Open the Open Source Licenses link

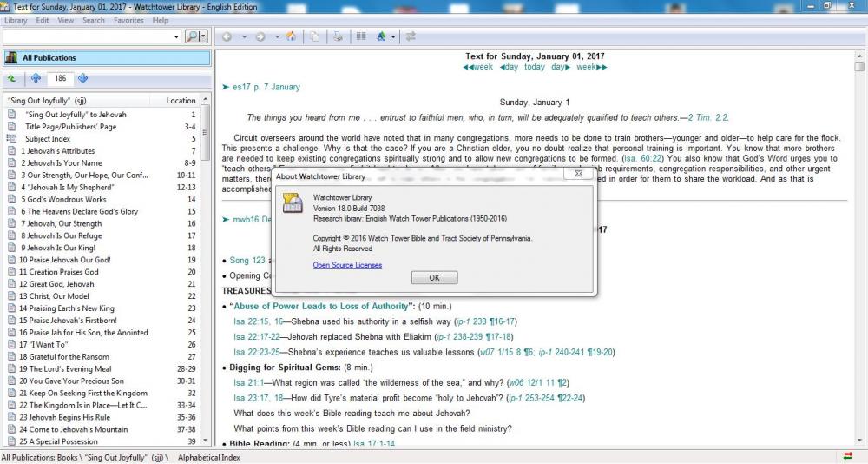(x=347, y=265)
